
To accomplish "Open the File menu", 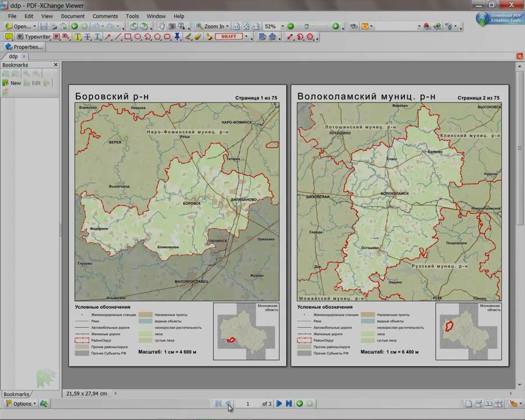I will click(x=12, y=16).
